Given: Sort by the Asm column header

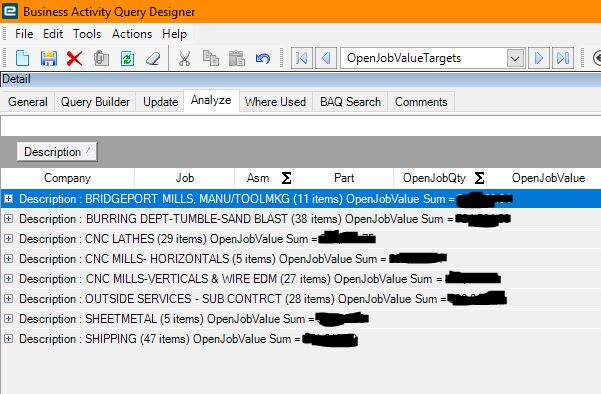Looking at the screenshot, I should [258, 178].
